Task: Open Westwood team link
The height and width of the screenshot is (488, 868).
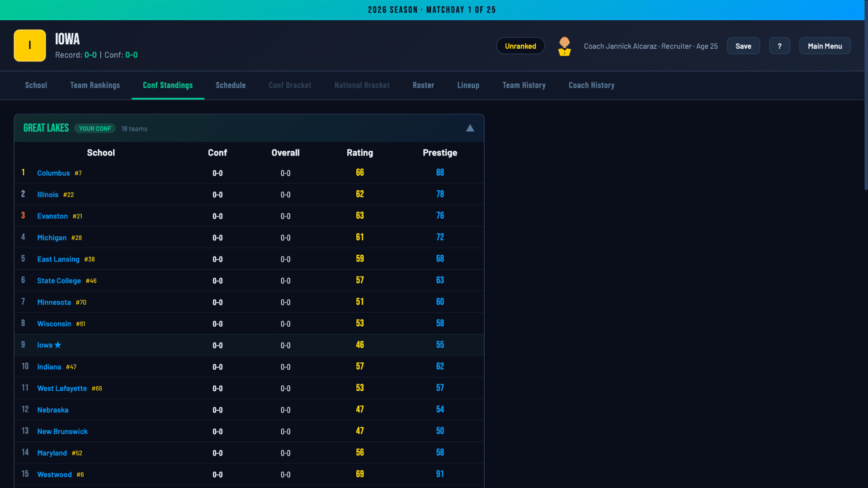Action: pyautogui.click(x=54, y=475)
